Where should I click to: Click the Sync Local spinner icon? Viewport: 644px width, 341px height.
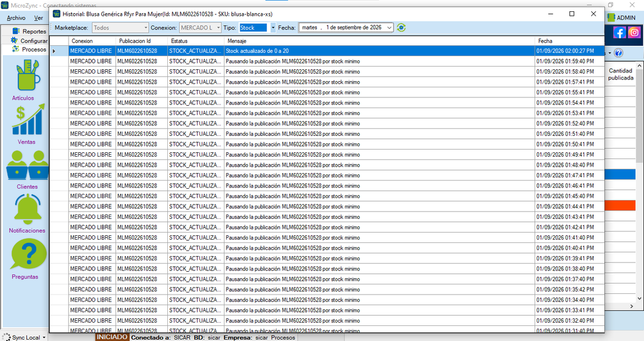[6, 337]
